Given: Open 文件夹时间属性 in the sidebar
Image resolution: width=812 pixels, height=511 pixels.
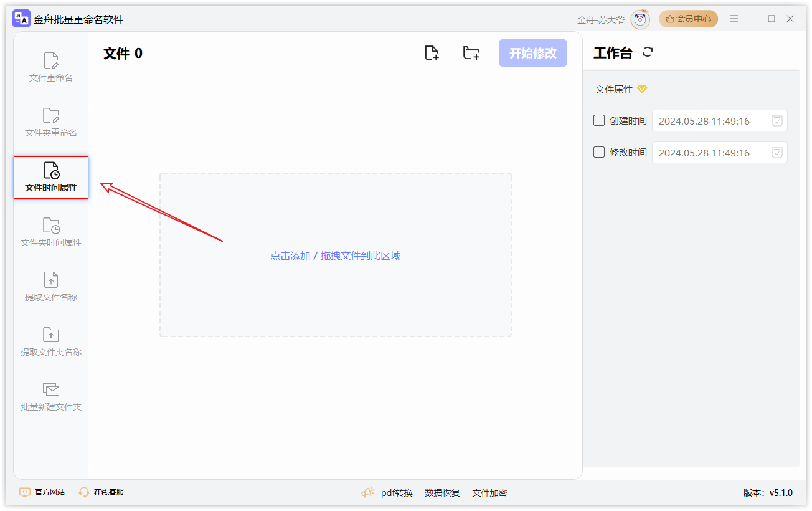Looking at the screenshot, I should 51,232.
